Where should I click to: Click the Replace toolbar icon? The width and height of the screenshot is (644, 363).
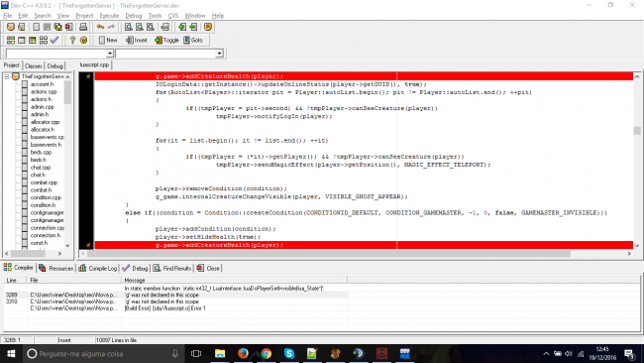140,27
